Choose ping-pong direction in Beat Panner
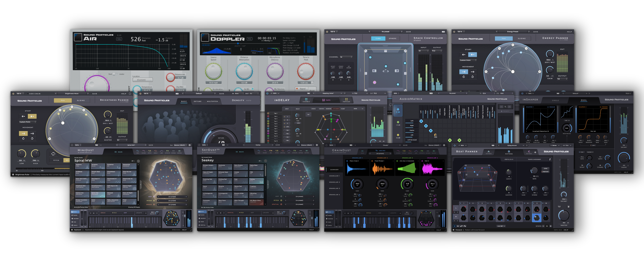644x261 pixels. pos(462,226)
